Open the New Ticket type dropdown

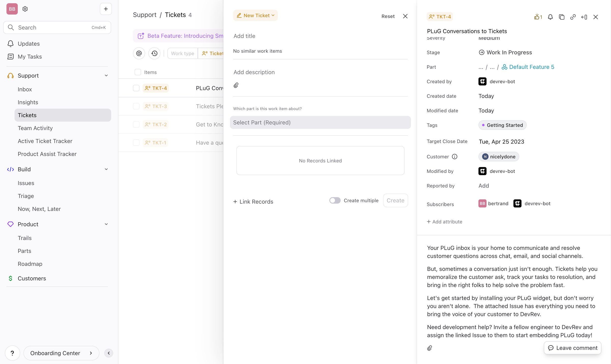pos(255,16)
